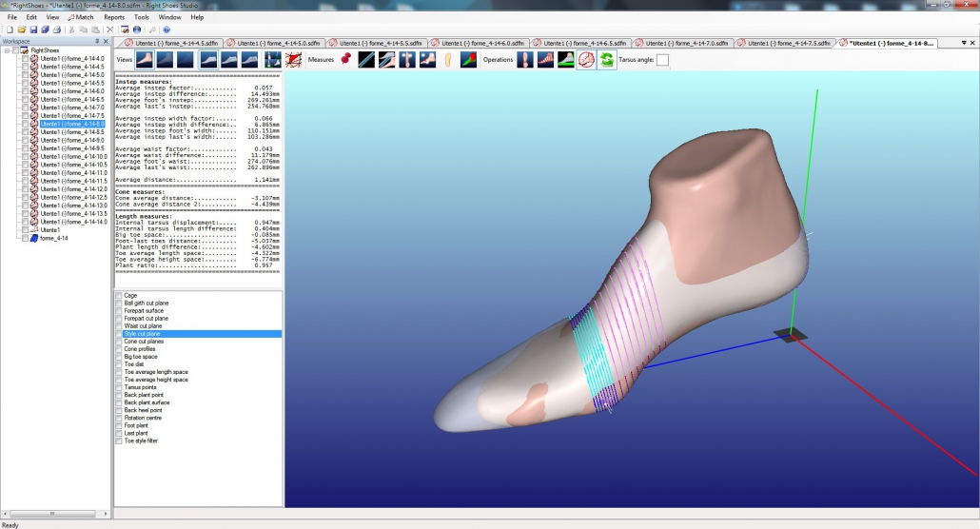Viewport: 980px width, 529px height.
Task: Click the first Operations foot alignment icon
Action: pyautogui.click(x=525, y=59)
